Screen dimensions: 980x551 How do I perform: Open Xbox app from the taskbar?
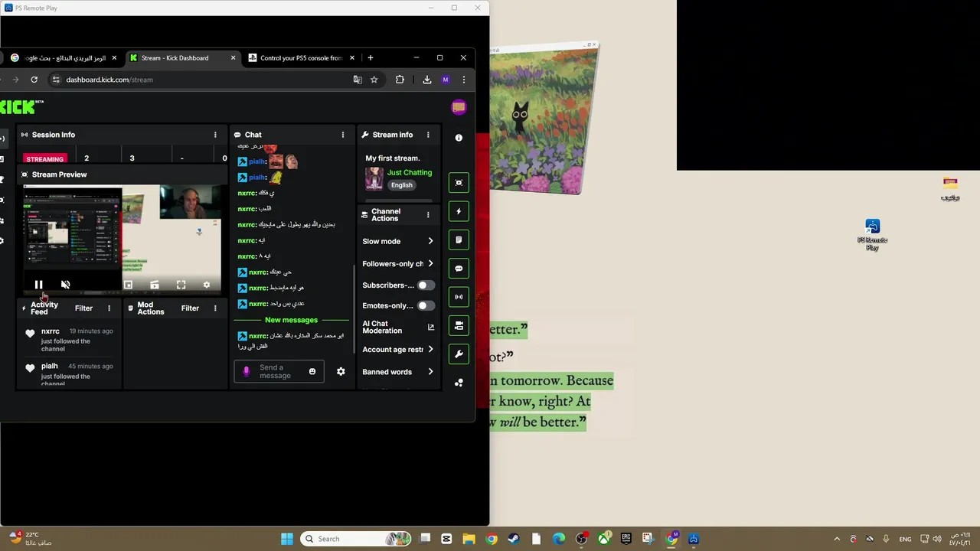(x=604, y=539)
